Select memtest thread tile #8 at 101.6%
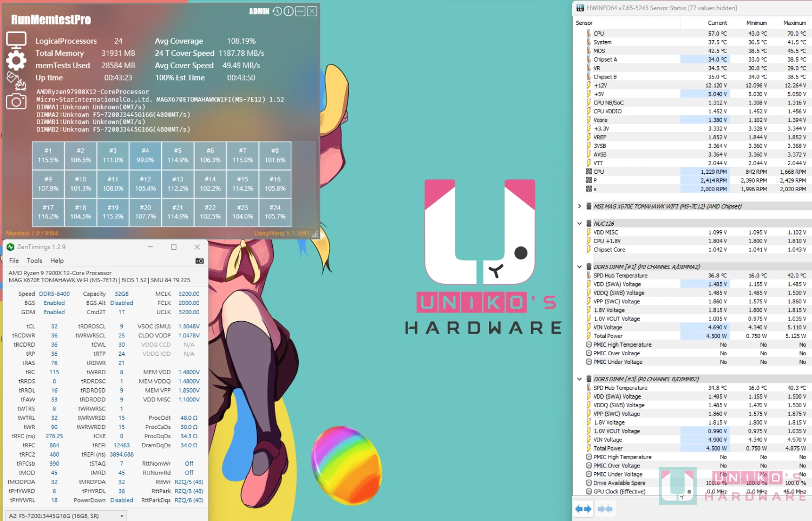This screenshot has height=521, width=812. [x=275, y=155]
